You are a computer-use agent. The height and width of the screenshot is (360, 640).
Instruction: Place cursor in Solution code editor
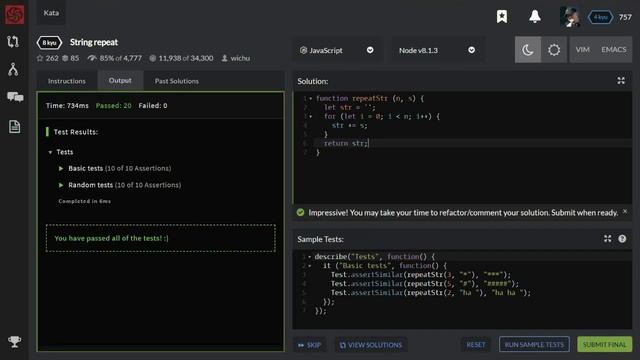click(x=462, y=147)
